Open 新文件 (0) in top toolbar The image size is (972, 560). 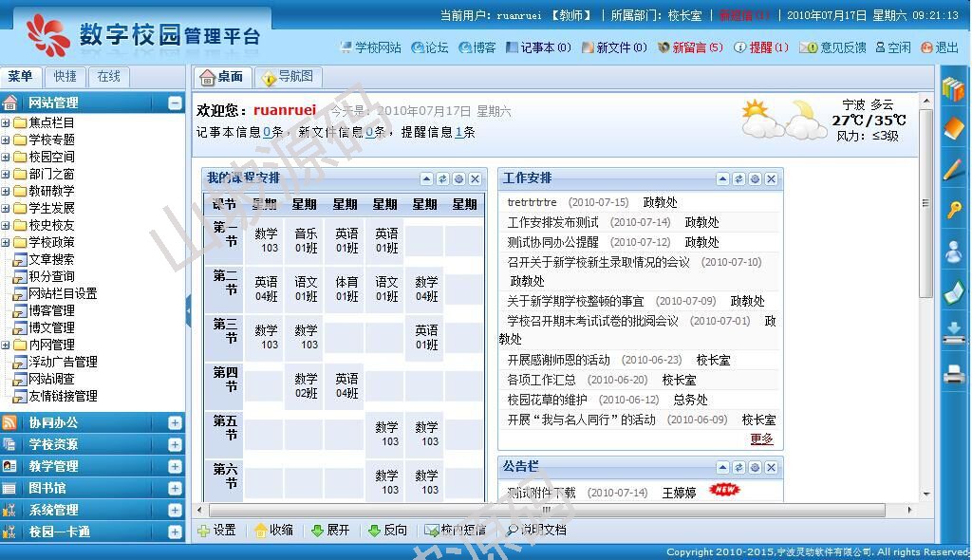point(614,47)
